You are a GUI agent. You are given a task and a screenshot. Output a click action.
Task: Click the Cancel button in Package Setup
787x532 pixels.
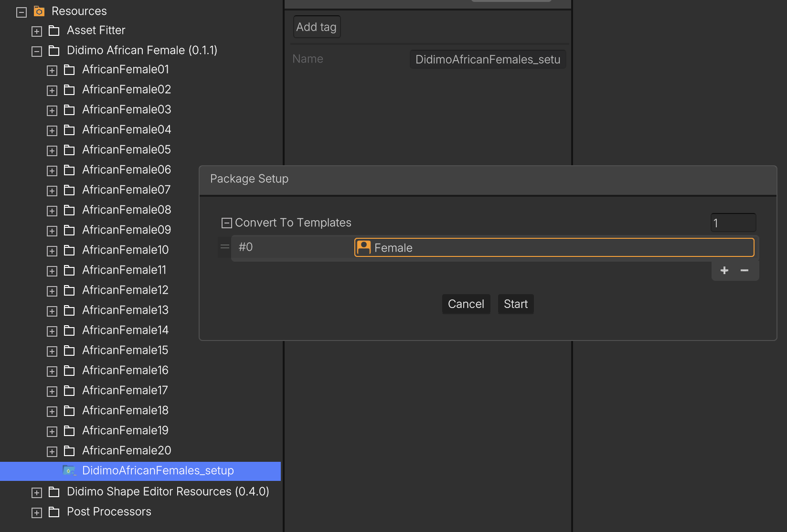(x=466, y=304)
